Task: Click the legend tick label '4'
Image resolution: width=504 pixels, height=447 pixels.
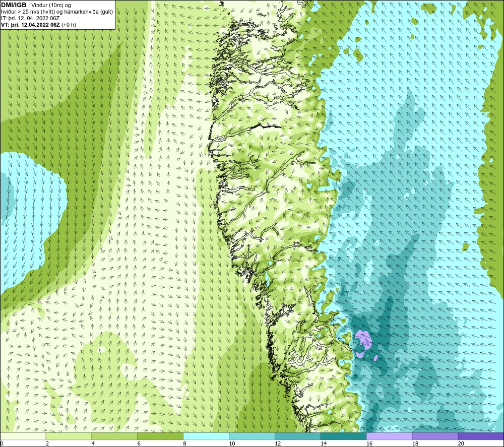Action: [93, 443]
